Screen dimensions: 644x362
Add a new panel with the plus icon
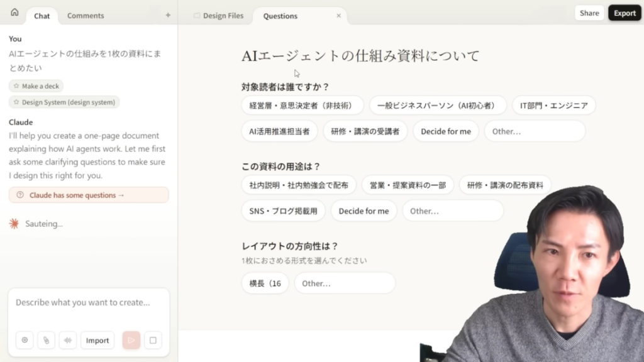[168, 15]
